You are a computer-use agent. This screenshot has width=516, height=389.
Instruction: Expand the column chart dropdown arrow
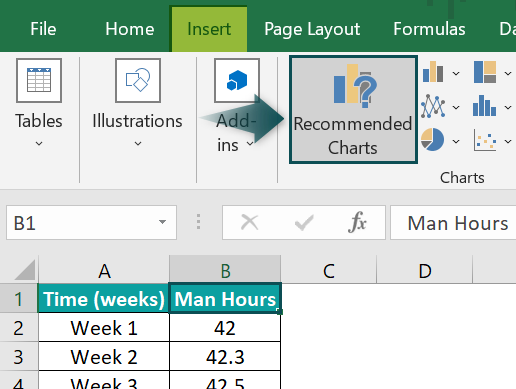click(x=456, y=73)
